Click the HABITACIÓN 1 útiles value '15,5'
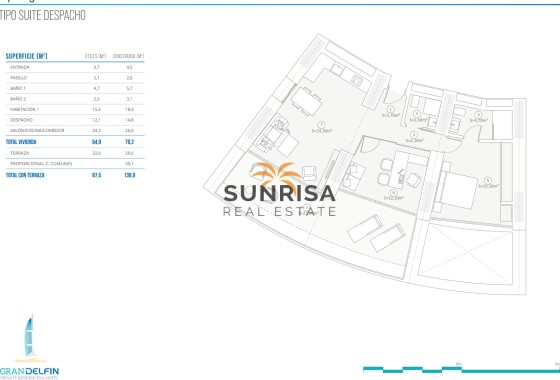 tap(96, 109)
